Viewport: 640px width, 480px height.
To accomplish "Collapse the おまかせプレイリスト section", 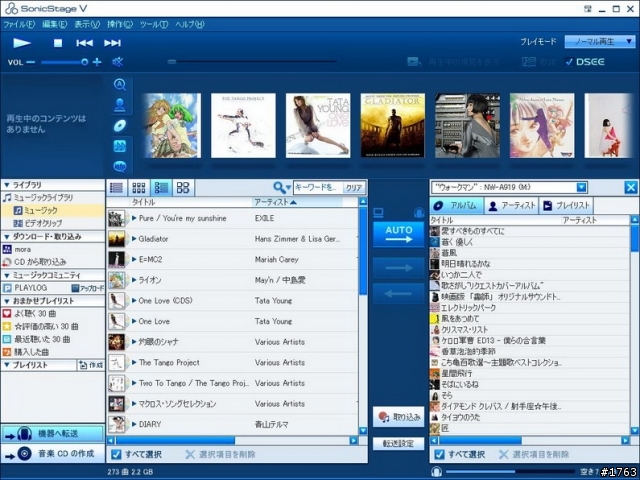I will point(6,301).
